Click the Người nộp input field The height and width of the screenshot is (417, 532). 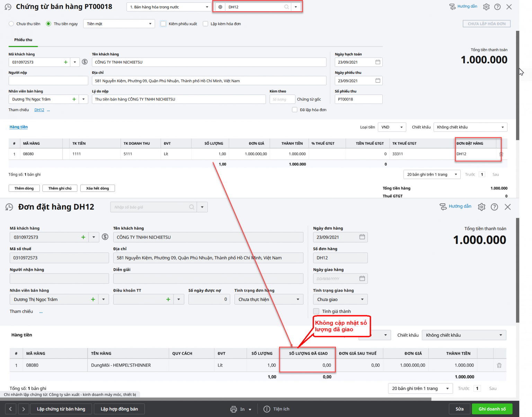click(x=48, y=81)
